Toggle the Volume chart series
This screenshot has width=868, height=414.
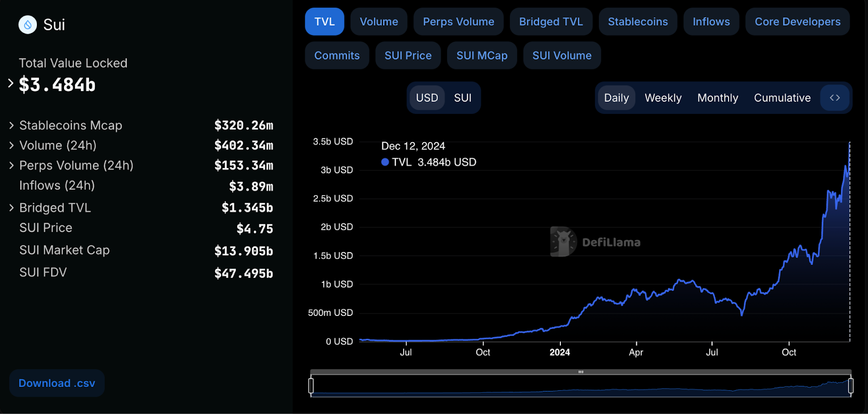pos(379,22)
